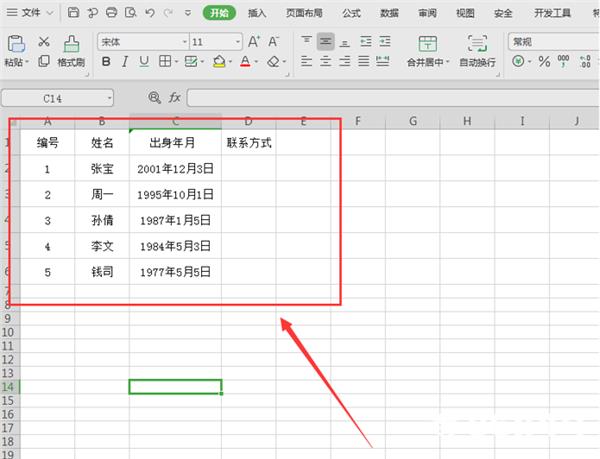Click the Merge and Center icon
Image resolution: width=600 pixels, height=459 pixels.
point(427,44)
